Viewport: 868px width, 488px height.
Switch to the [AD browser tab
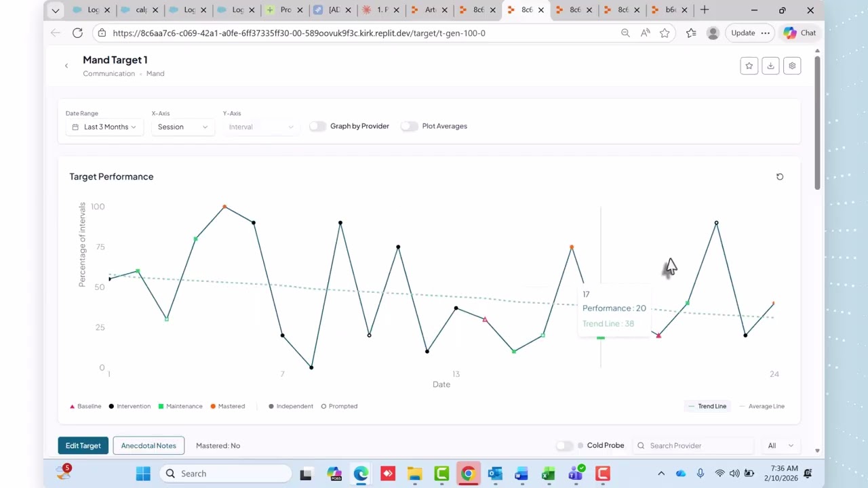coord(333,10)
